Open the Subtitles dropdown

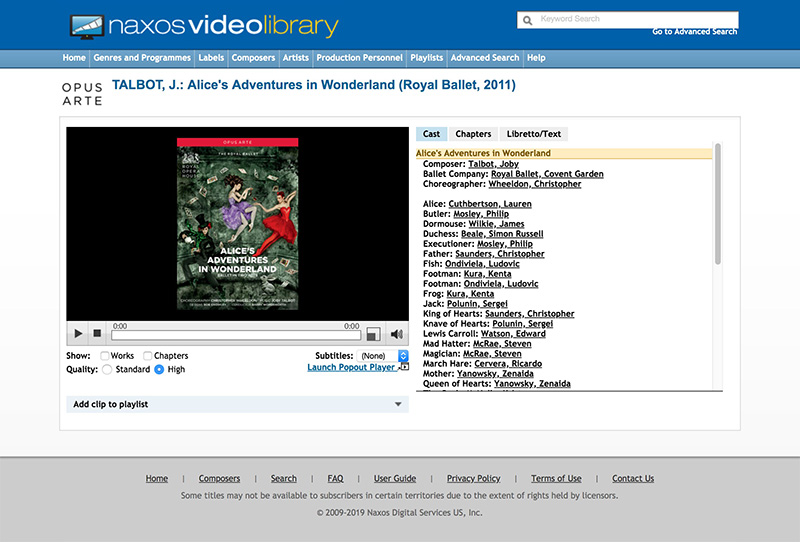384,356
